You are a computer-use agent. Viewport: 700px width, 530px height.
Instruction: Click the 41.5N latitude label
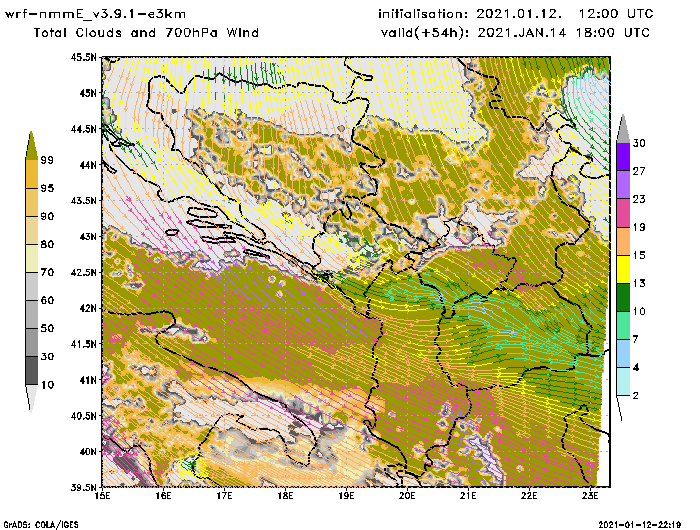click(x=83, y=344)
